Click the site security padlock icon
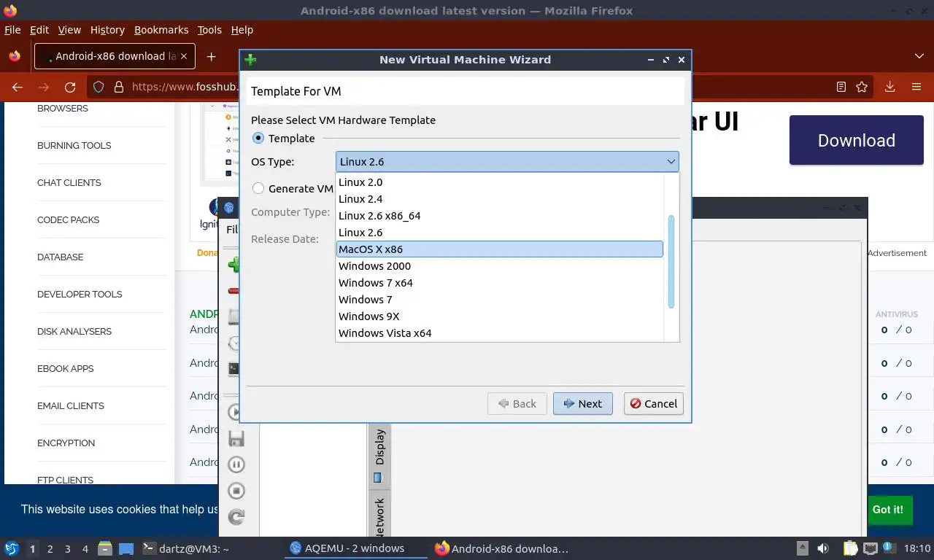The height and width of the screenshot is (560, 934). coord(119,87)
